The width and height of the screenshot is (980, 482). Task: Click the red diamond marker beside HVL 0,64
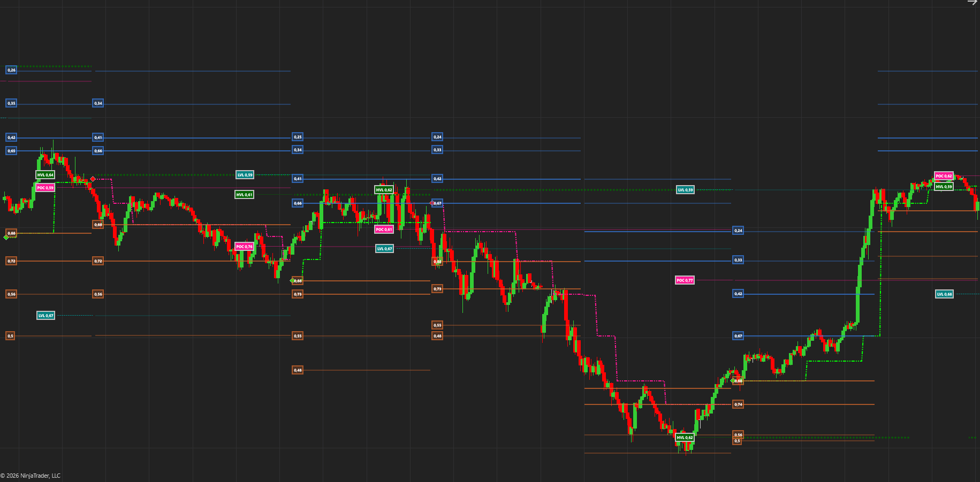tap(93, 179)
